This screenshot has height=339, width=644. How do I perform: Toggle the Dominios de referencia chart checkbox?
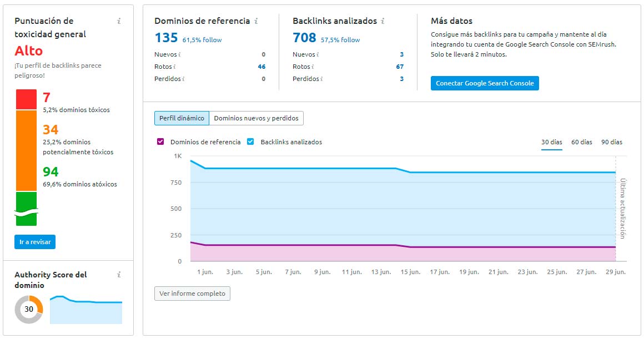tap(160, 142)
